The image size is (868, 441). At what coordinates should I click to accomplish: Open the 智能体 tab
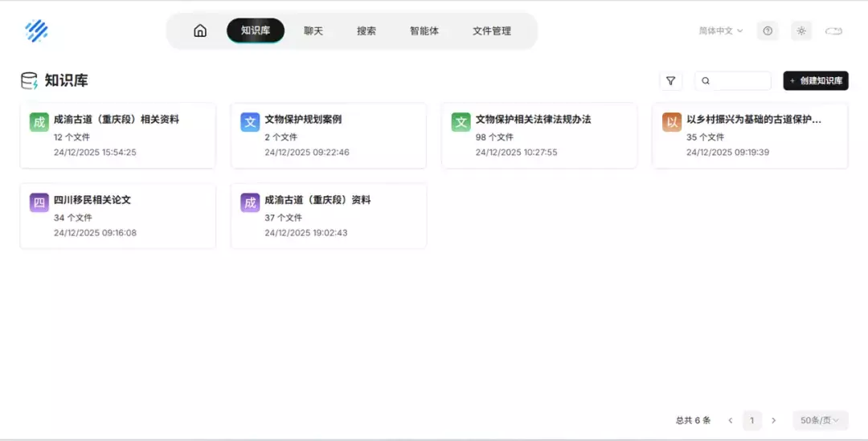(424, 31)
